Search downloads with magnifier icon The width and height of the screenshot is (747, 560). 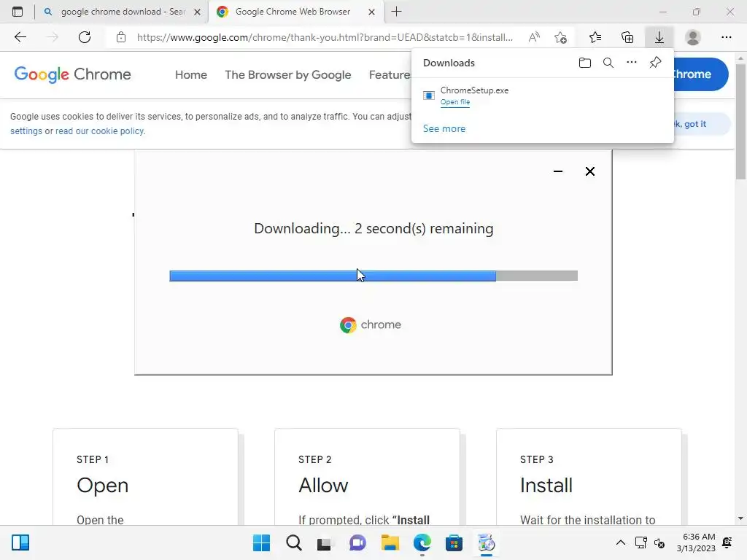[608, 63]
